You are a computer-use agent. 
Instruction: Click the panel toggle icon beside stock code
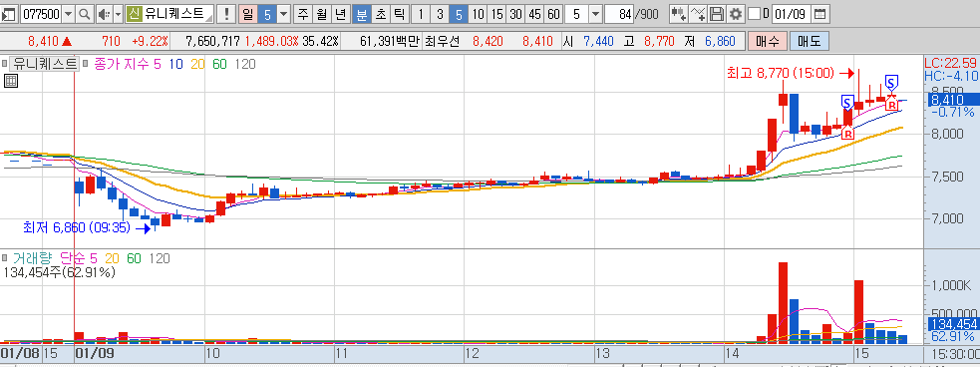click(x=9, y=14)
